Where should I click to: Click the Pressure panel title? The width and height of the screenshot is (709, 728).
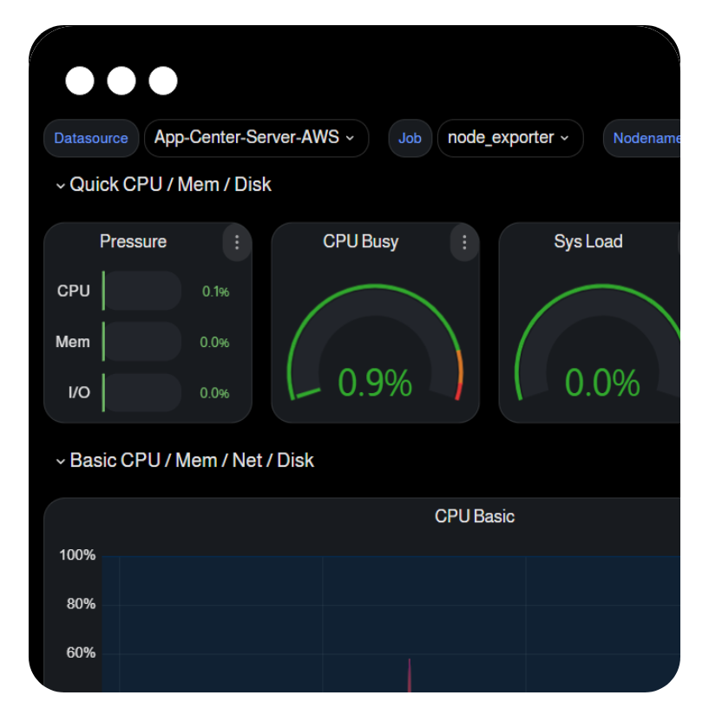point(133,242)
